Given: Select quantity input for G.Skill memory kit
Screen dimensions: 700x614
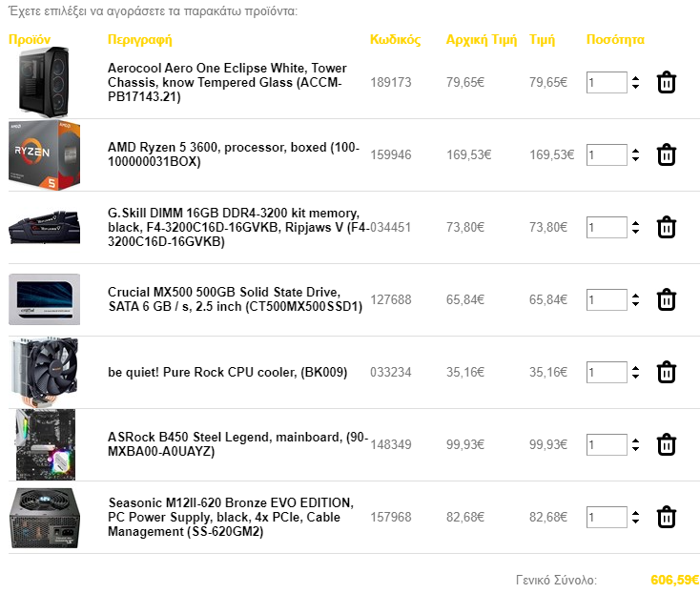Looking at the screenshot, I should [607, 228].
